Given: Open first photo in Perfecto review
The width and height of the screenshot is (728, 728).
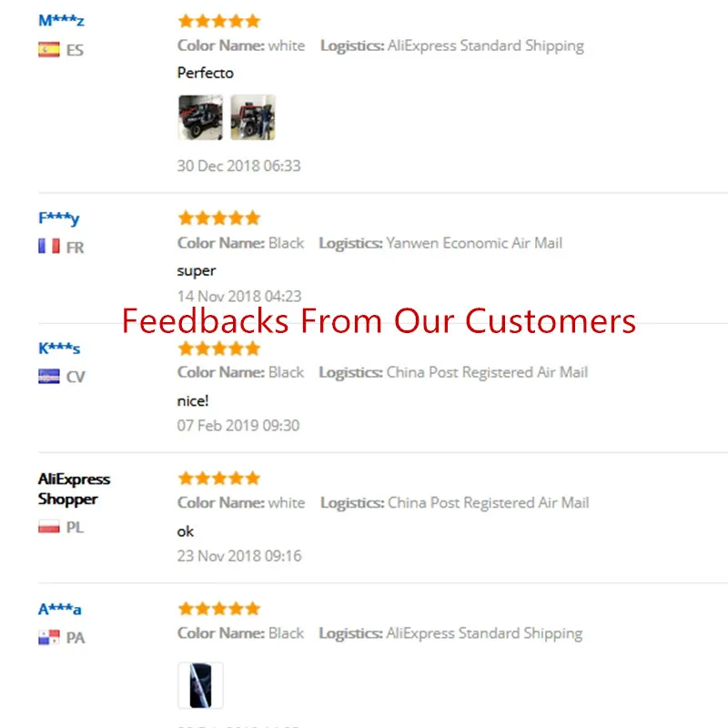Looking at the screenshot, I should click(x=200, y=117).
